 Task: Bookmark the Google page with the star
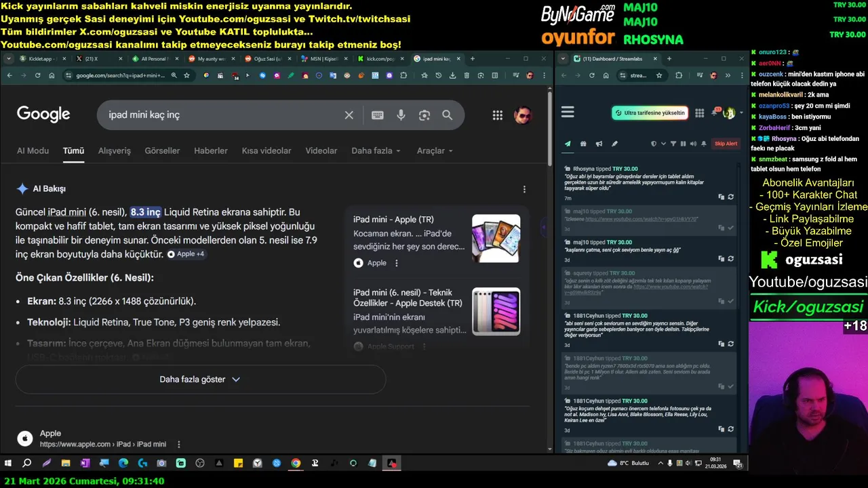click(x=186, y=75)
